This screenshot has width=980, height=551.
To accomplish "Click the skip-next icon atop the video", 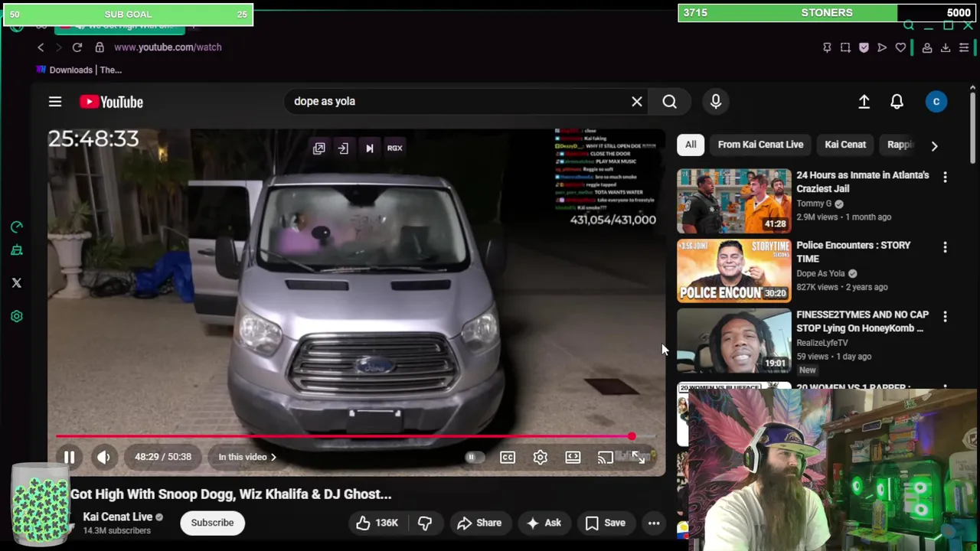I will point(370,148).
